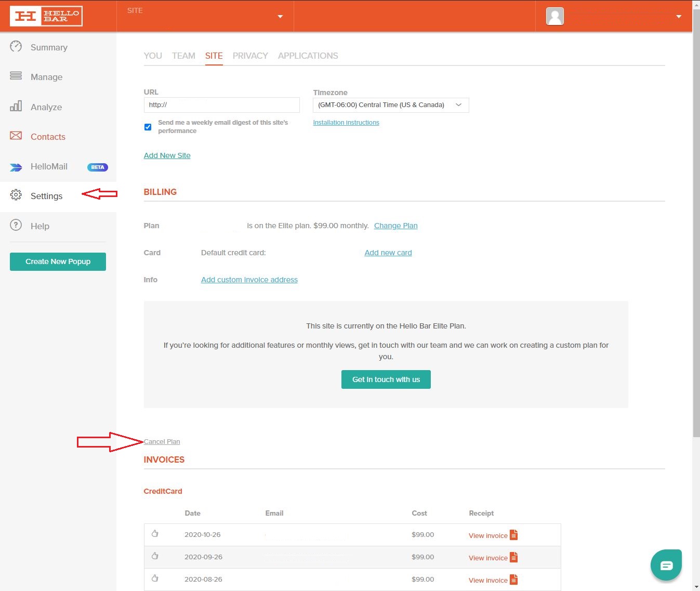Open Installation instructions link
The image size is (700, 591).
click(x=346, y=123)
